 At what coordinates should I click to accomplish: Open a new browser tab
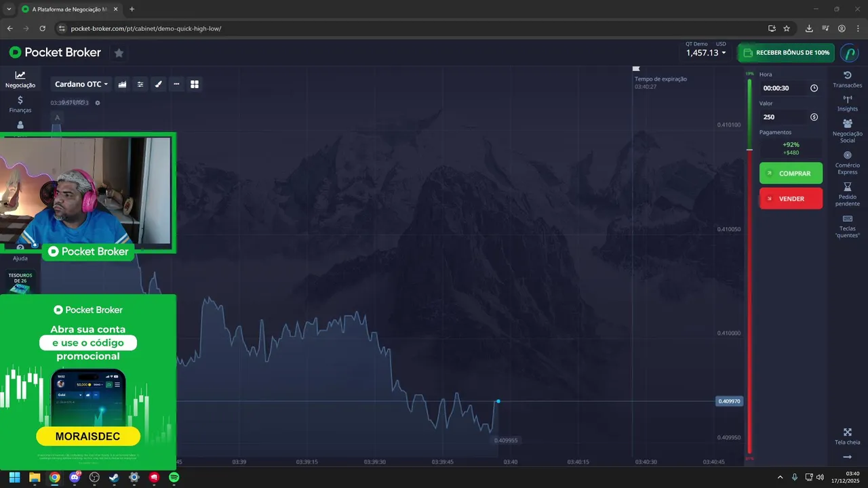132,9
